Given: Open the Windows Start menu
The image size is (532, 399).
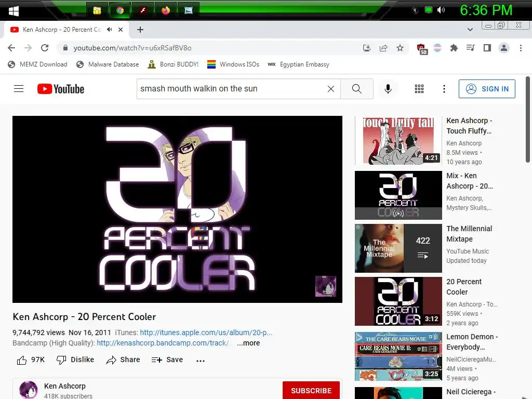Looking at the screenshot, I should (x=14, y=11).
